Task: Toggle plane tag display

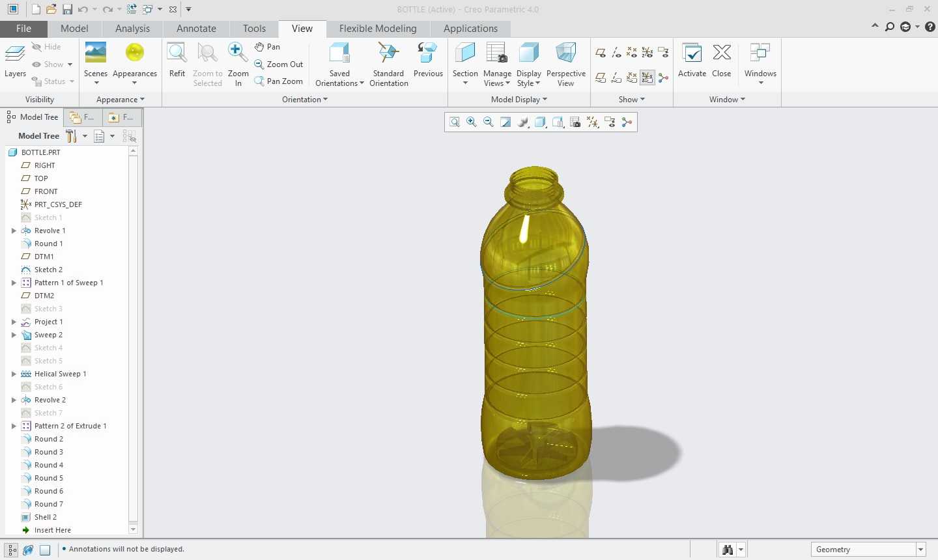Action: 601,78
